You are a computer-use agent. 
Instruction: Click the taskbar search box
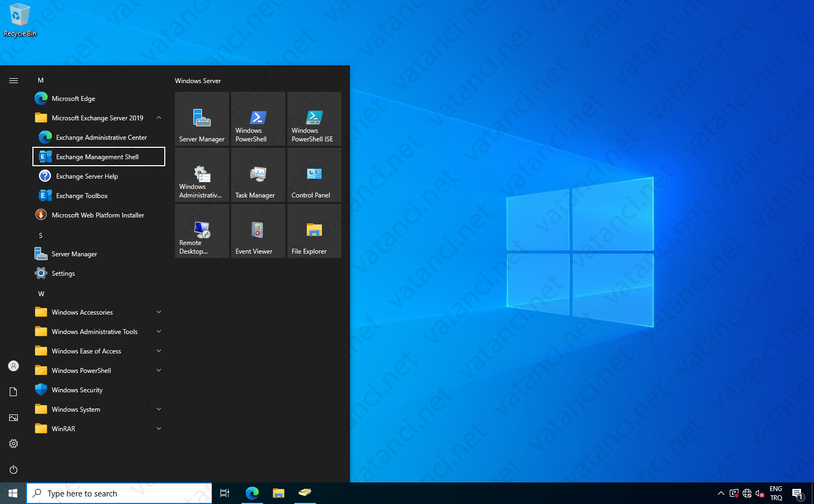[x=119, y=493]
